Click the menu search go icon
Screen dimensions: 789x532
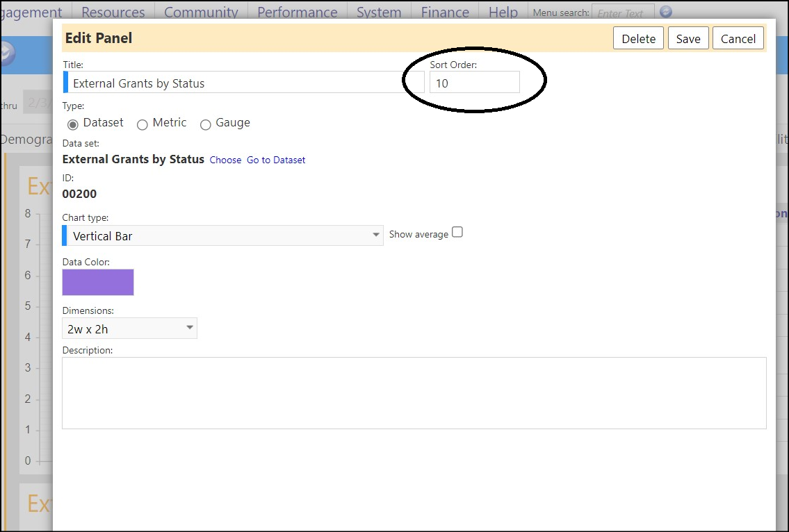[666, 11]
